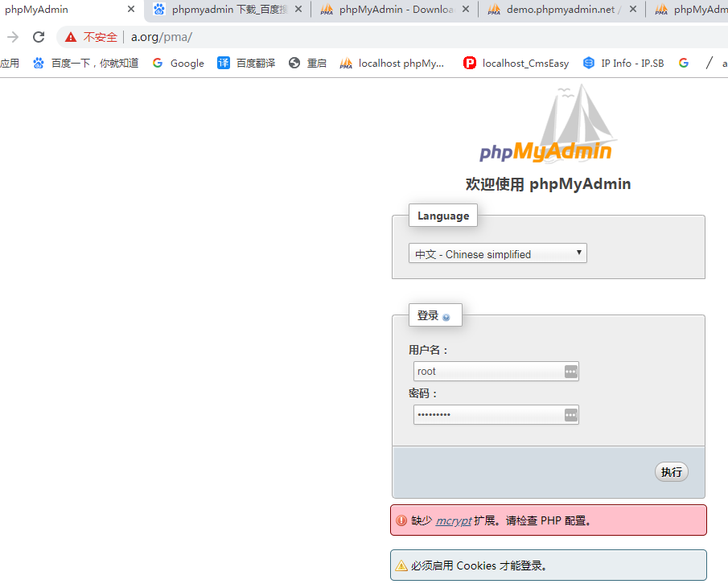Click the 执行 submit button
728x588 pixels.
pos(672,472)
